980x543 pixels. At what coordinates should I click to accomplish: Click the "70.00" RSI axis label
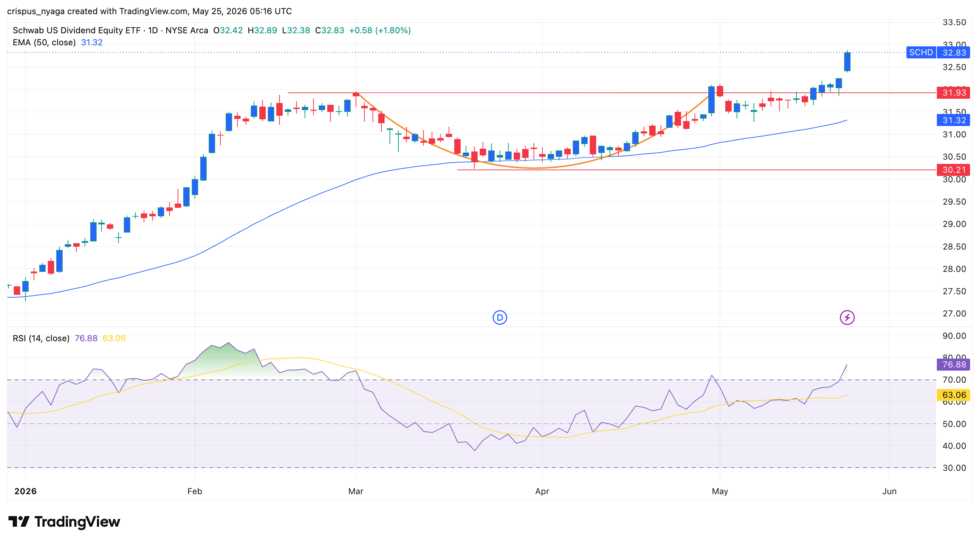tap(954, 380)
